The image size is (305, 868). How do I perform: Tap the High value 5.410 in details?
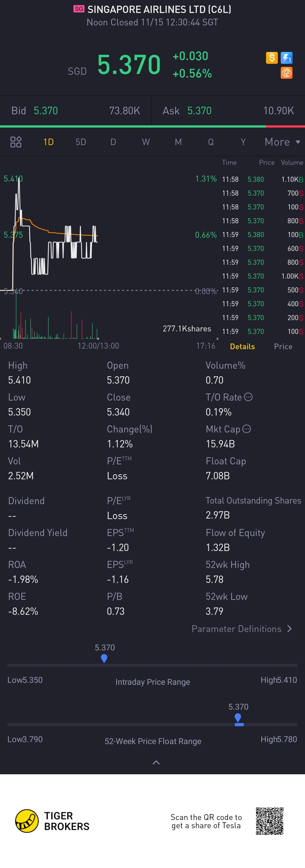click(x=19, y=380)
